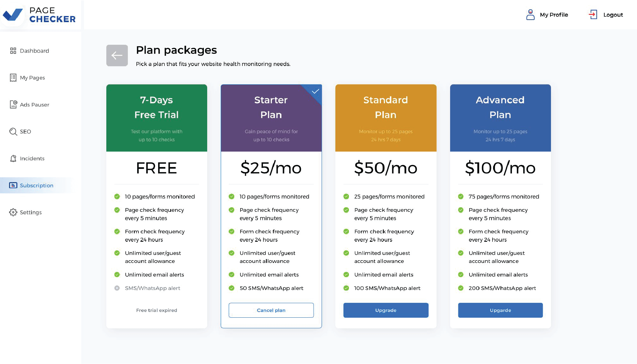
Task: Click the Subscription icon in sidebar
Action: 13,185
